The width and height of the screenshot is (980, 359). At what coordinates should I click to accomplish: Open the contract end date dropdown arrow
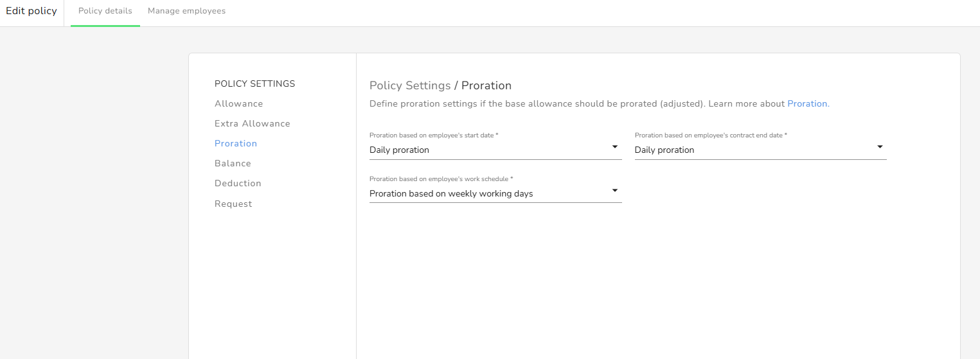click(x=880, y=147)
